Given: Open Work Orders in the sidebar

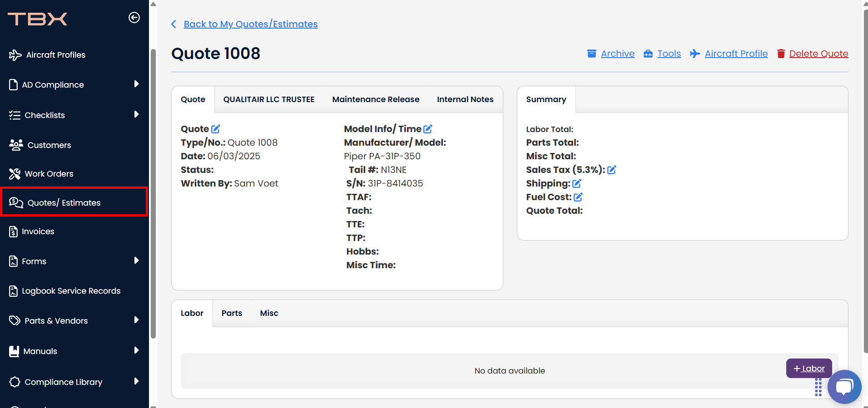Looking at the screenshot, I should coord(49,174).
